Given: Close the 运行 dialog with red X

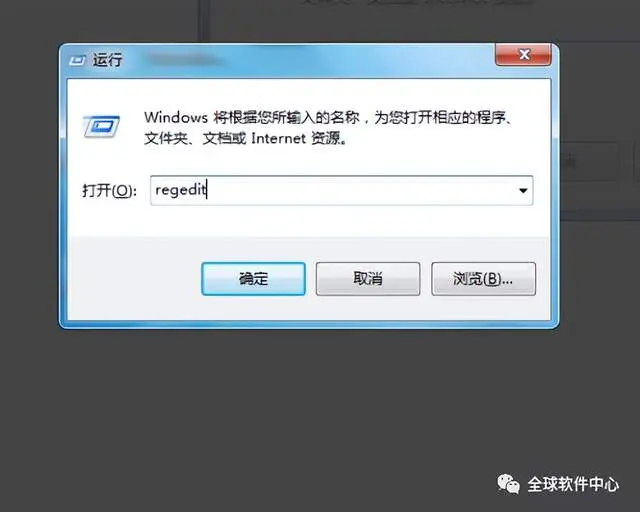Looking at the screenshot, I should pos(523,54).
